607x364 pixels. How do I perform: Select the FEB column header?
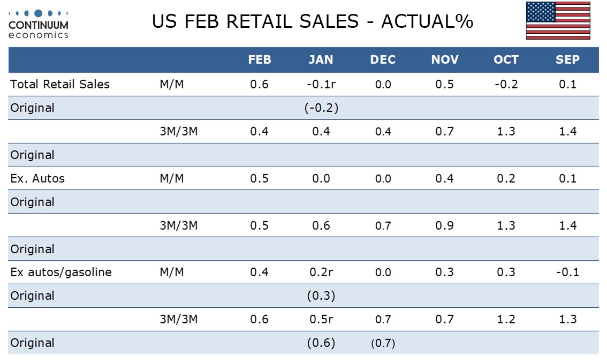260,60
